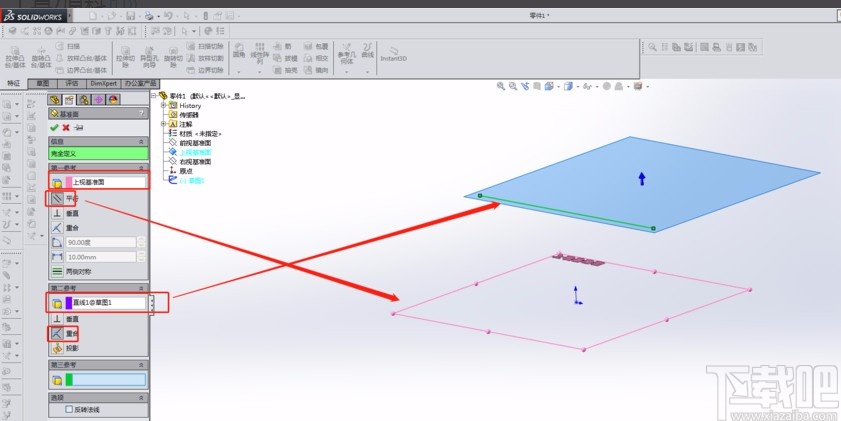Click the zoom-to-fit magnifier in view toolbar

tap(500, 86)
